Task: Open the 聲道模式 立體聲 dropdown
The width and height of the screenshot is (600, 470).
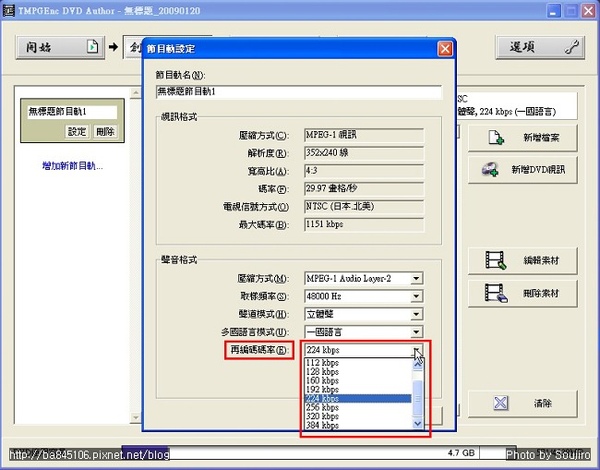Action: (x=416, y=314)
